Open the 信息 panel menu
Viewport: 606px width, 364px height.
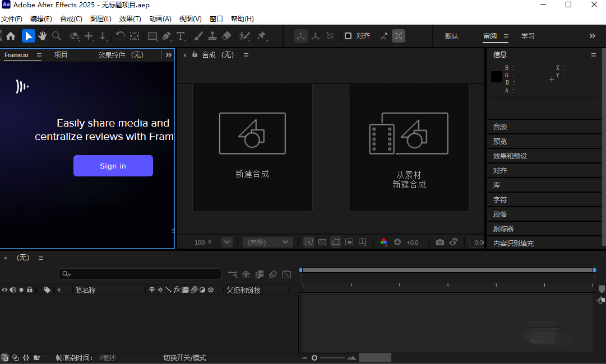tap(594, 55)
